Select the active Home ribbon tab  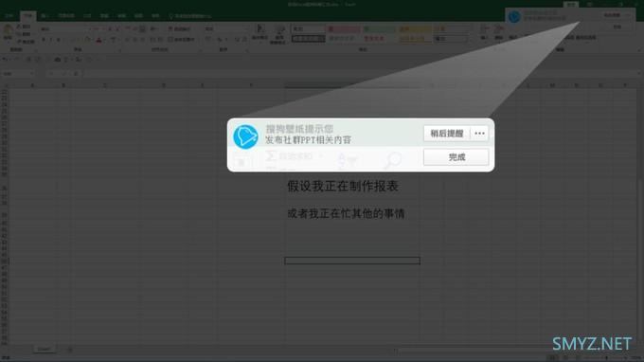(27, 16)
